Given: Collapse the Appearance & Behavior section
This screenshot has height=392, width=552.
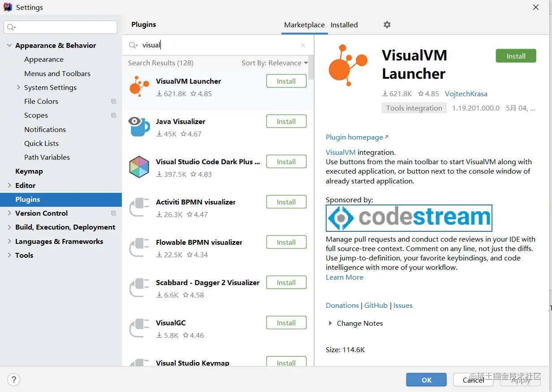Looking at the screenshot, I should pyautogui.click(x=9, y=46).
